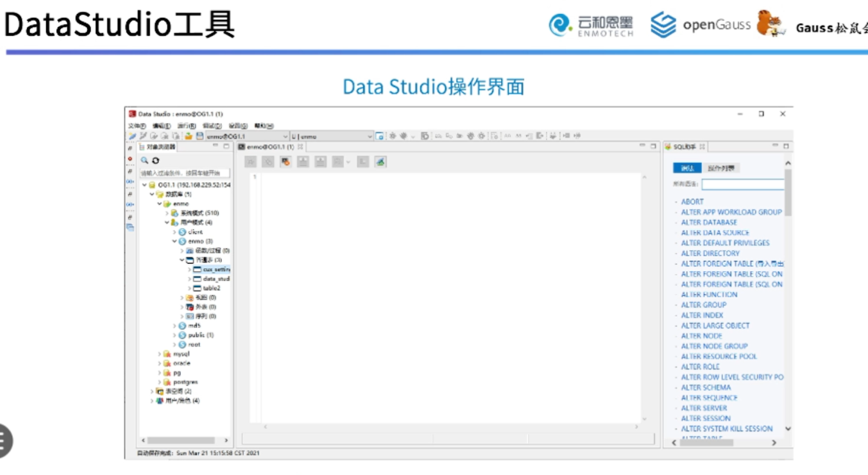Viewport: 868px width, 475px height.
Task: Expand the postgres database node
Action: pos(160,382)
